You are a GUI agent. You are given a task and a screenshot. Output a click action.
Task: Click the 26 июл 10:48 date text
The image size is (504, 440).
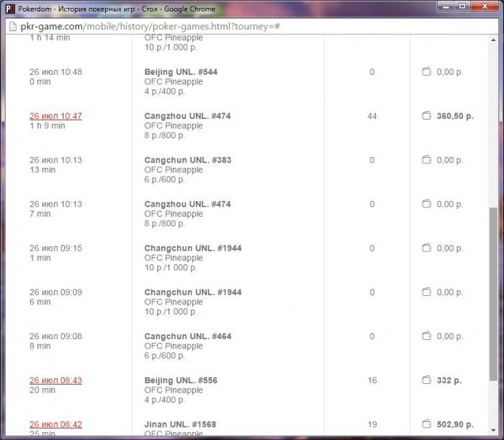(56, 72)
